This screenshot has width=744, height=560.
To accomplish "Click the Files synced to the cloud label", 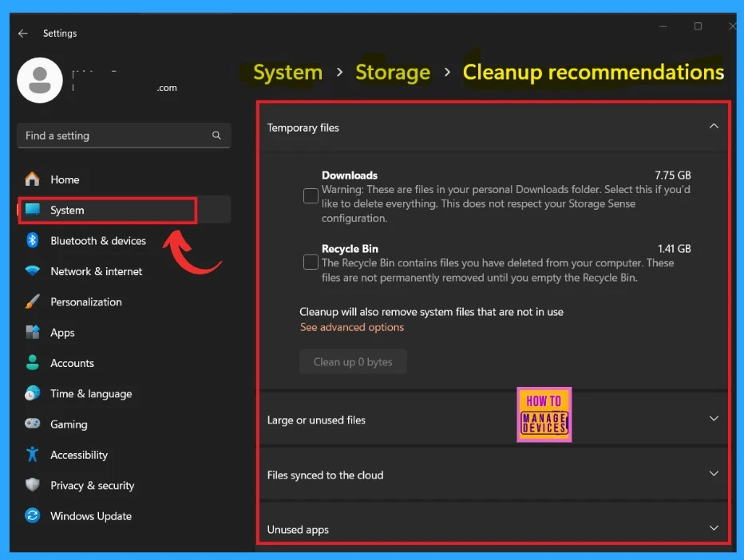I will 325,475.
